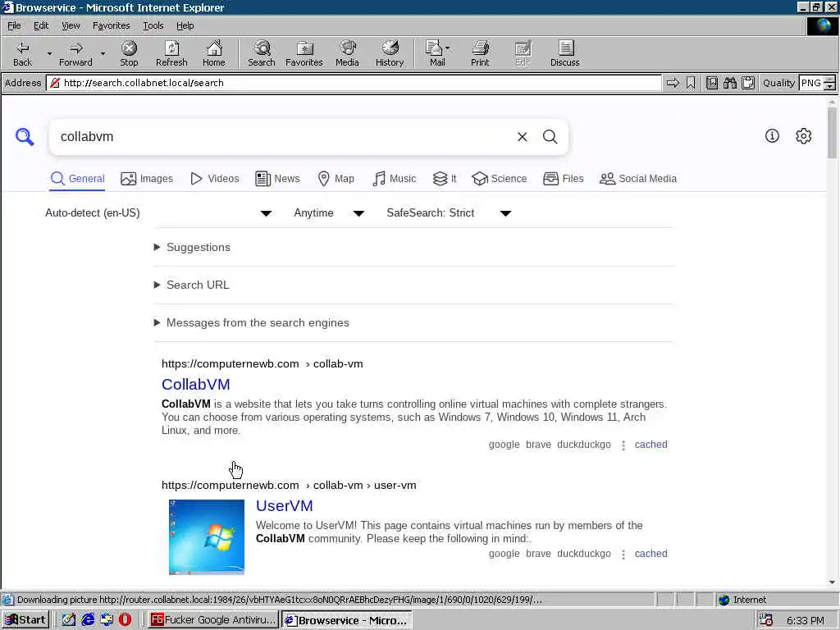840x630 pixels.
Task: Click the General search tab
Action: point(77,178)
